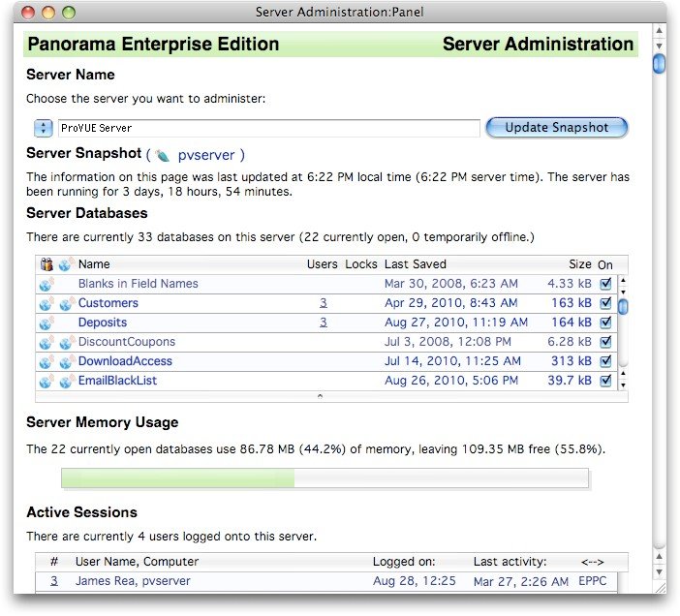Click the second globe icon beside DownloadAccess name
The width and height of the screenshot is (680, 616).
pos(66,361)
